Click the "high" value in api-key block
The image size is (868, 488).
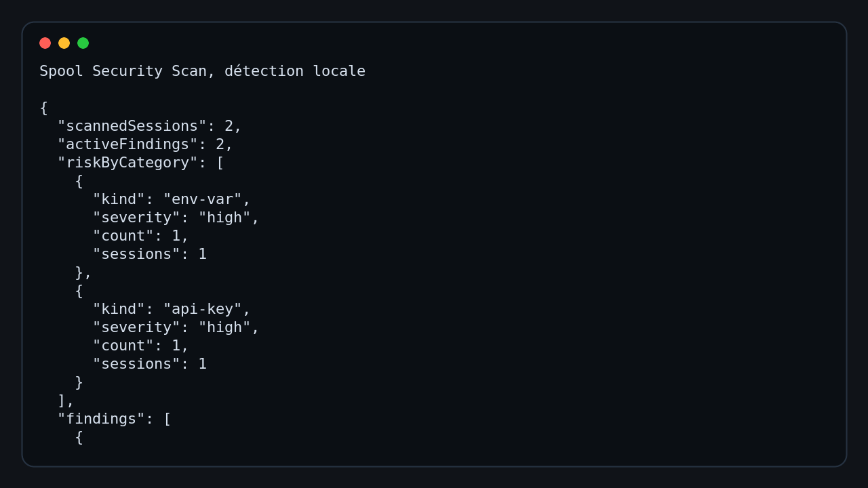pyautogui.click(x=224, y=327)
